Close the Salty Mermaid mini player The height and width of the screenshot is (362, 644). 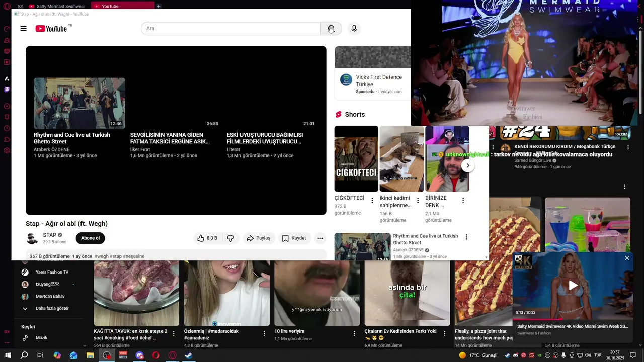pos(627,258)
